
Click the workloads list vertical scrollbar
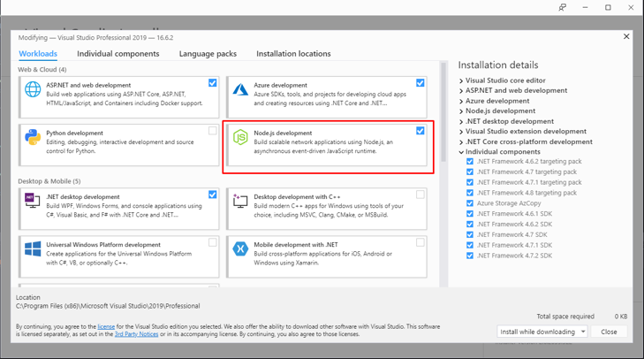click(443, 112)
